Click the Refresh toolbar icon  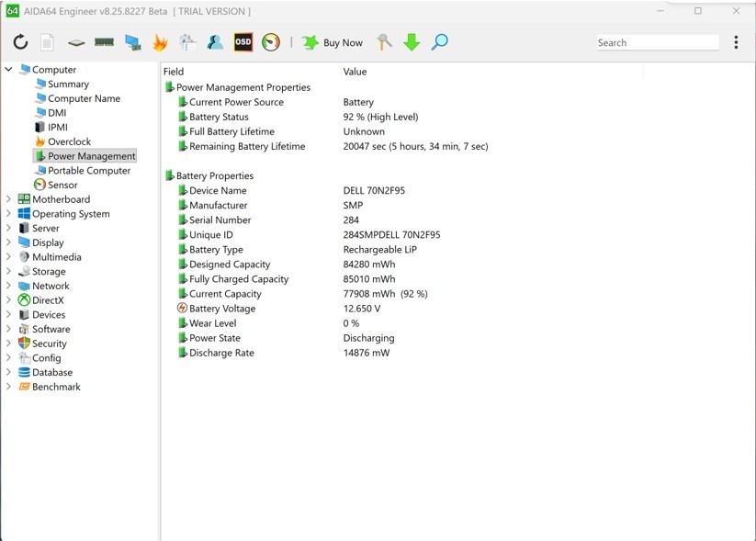[x=20, y=42]
